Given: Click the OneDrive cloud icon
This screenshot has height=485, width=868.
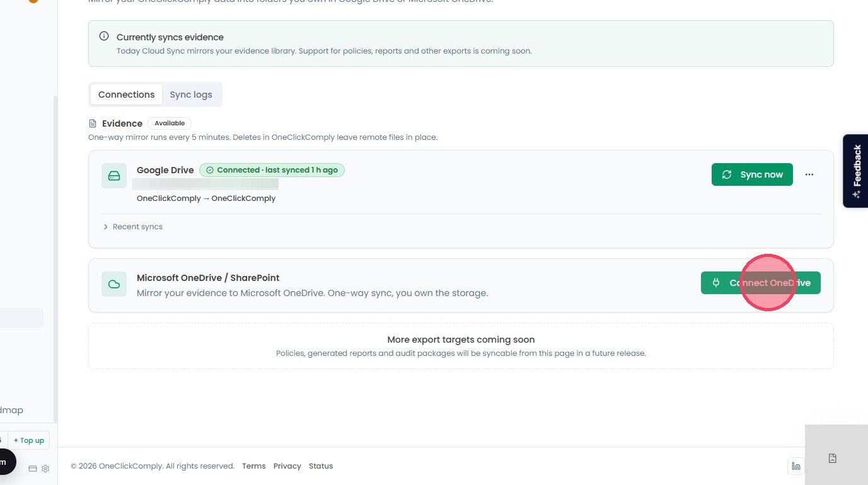Looking at the screenshot, I should pyautogui.click(x=114, y=284).
